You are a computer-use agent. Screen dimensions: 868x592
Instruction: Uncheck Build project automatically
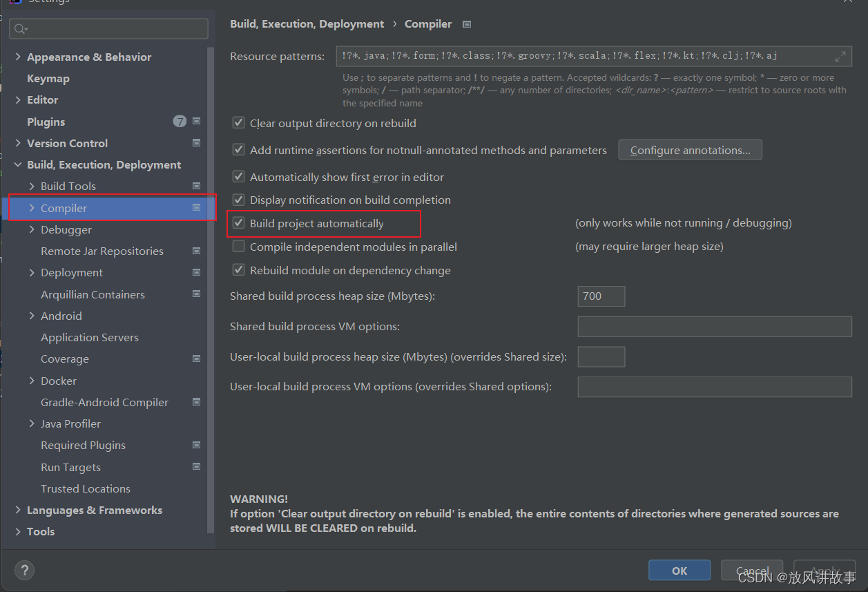[238, 223]
